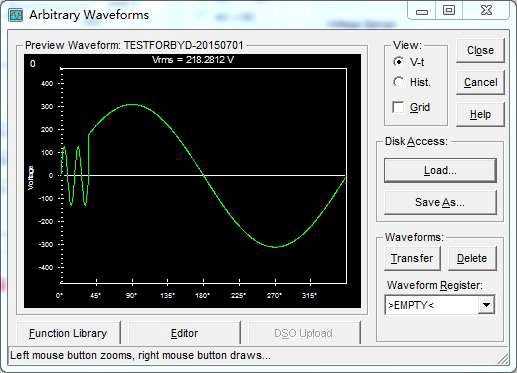Switch to the Editor tab
517x373 pixels.
pos(184,333)
